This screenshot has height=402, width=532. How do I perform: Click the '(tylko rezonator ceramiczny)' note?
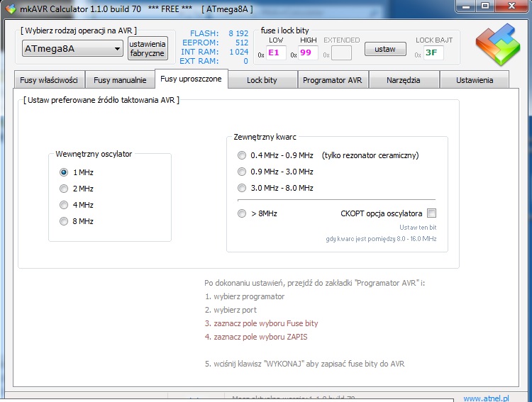pyautogui.click(x=370, y=155)
